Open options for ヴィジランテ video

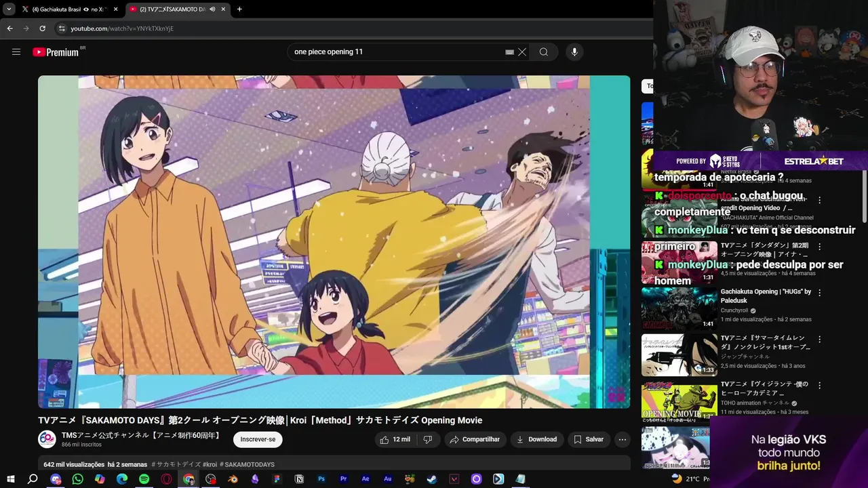click(819, 385)
